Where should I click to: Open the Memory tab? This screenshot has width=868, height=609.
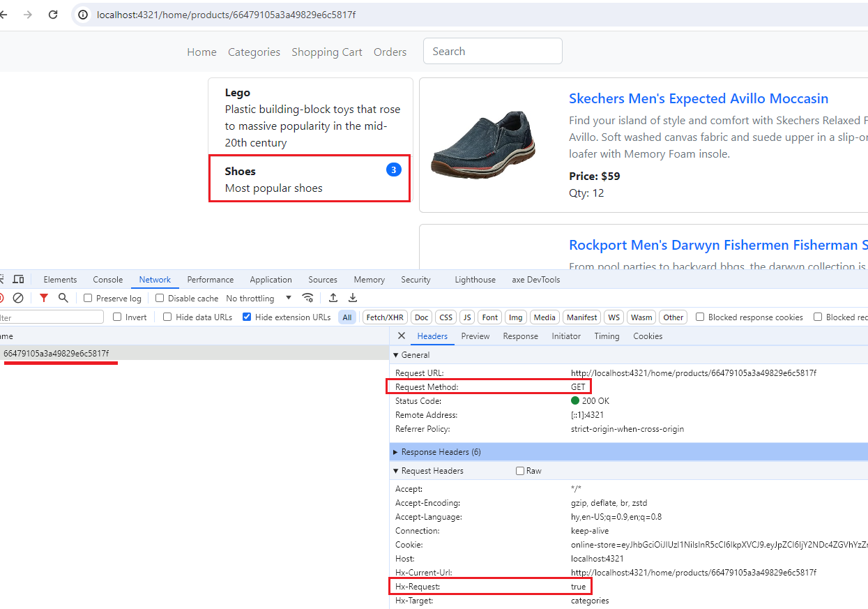point(370,280)
